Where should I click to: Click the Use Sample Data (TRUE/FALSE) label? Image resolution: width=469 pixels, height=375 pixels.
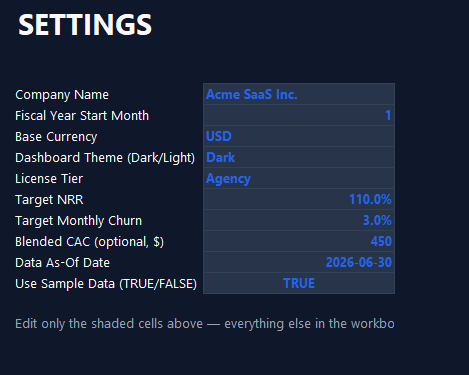106,284
